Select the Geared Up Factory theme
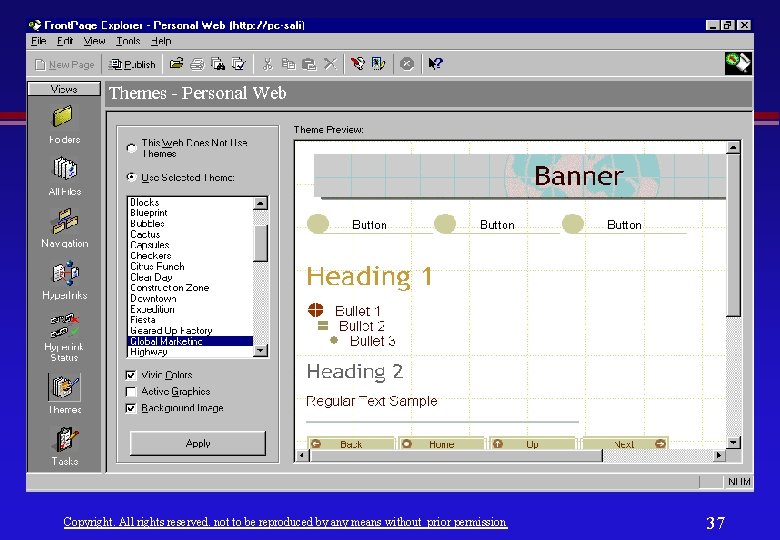 [191, 331]
